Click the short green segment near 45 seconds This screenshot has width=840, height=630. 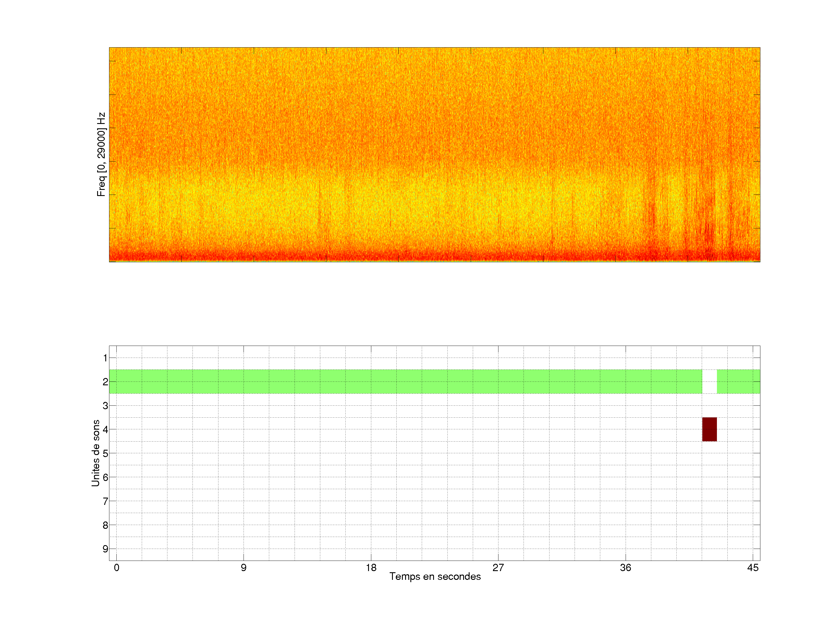[x=738, y=381]
